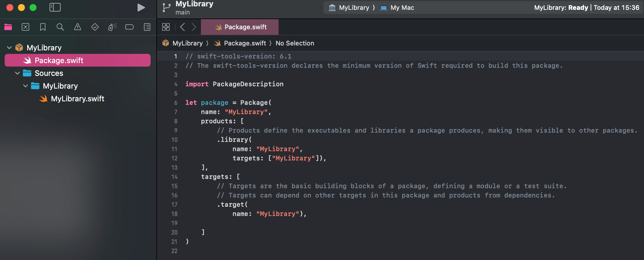
Task: Click the main branch label
Action: click(182, 12)
